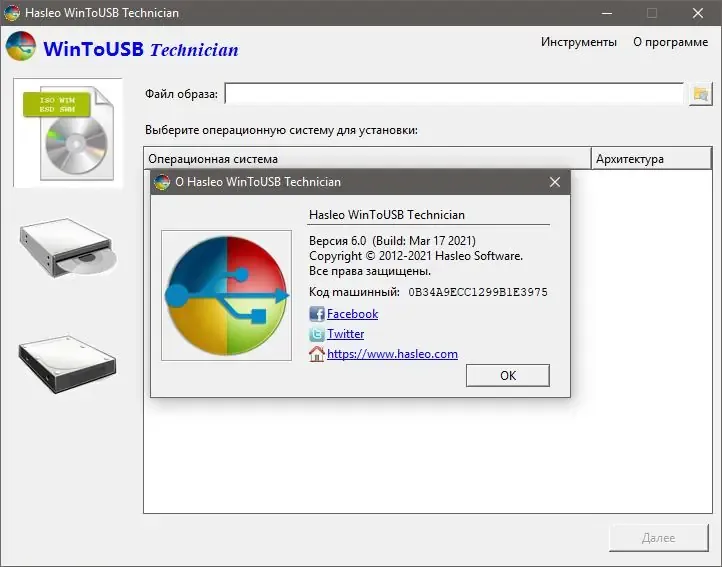Click the app icon in main title bar
This screenshot has width=722, height=567.
click(x=12, y=12)
